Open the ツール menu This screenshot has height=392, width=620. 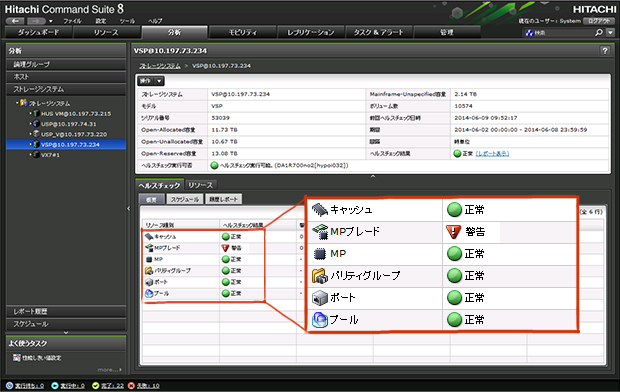coord(127,21)
